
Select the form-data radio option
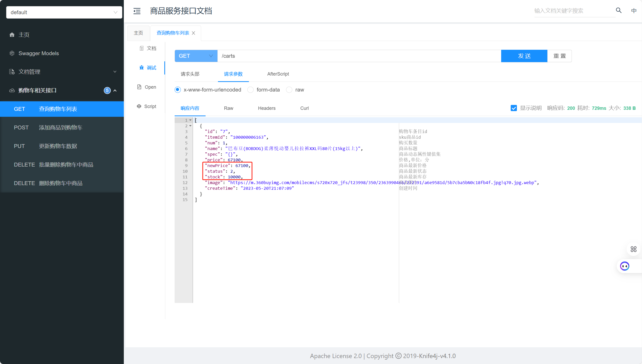(x=250, y=90)
